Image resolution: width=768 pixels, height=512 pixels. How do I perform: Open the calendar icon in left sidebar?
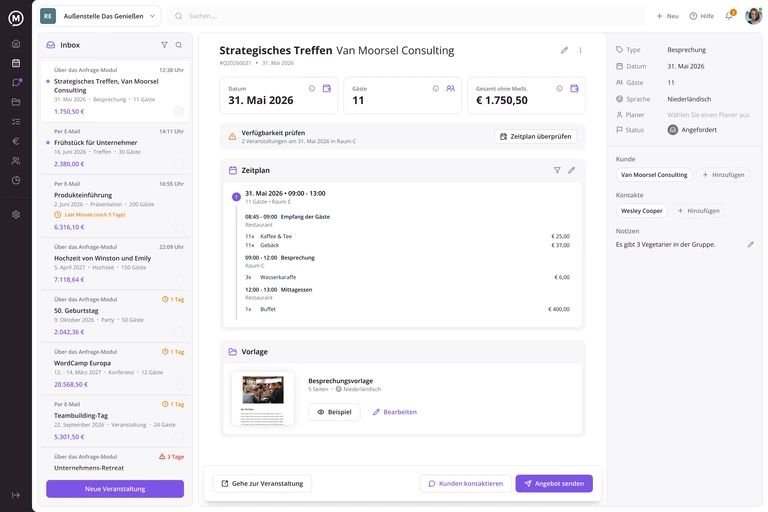coord(16,63)
